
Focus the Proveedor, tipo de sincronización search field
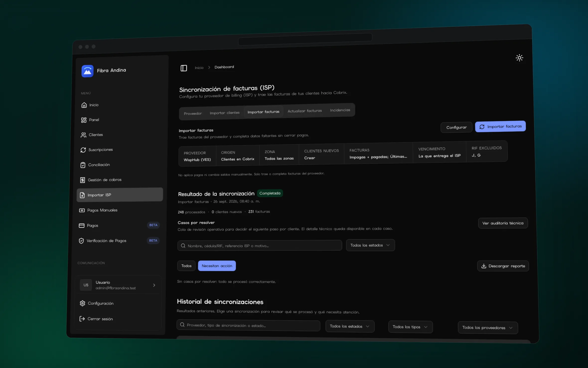pos(248,326)
